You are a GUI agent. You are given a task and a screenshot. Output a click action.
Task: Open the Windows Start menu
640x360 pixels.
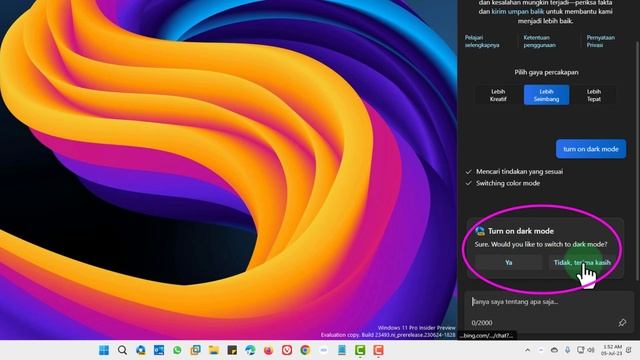click(x=104, y=350)
